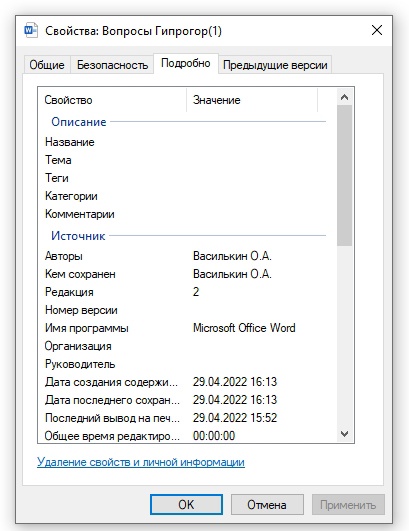Click the scrollbar up arrow

(344, 98)
